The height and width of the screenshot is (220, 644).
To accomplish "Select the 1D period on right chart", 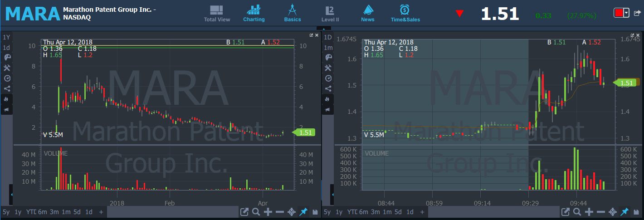I will click(328, 37).
